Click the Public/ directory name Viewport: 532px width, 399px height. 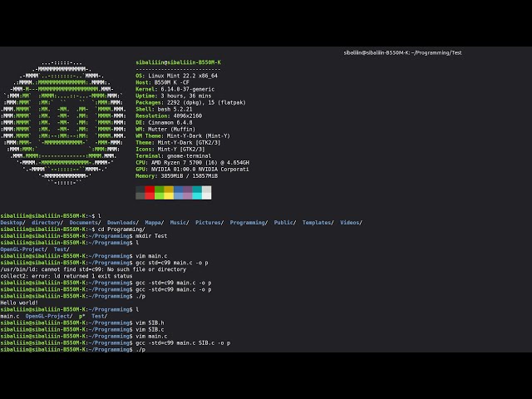click(x=285, y=223)
